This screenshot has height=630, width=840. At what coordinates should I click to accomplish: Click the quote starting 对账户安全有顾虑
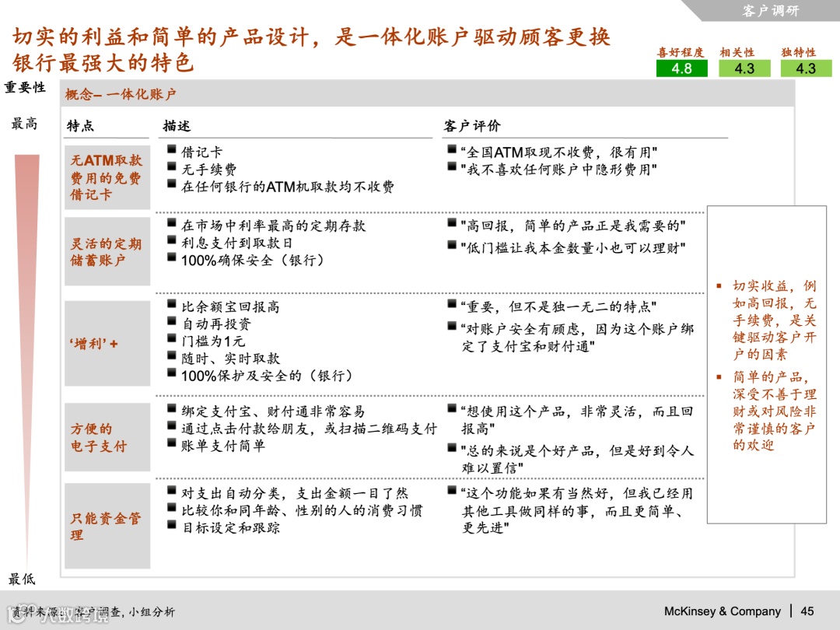click(x=577, y=337)
